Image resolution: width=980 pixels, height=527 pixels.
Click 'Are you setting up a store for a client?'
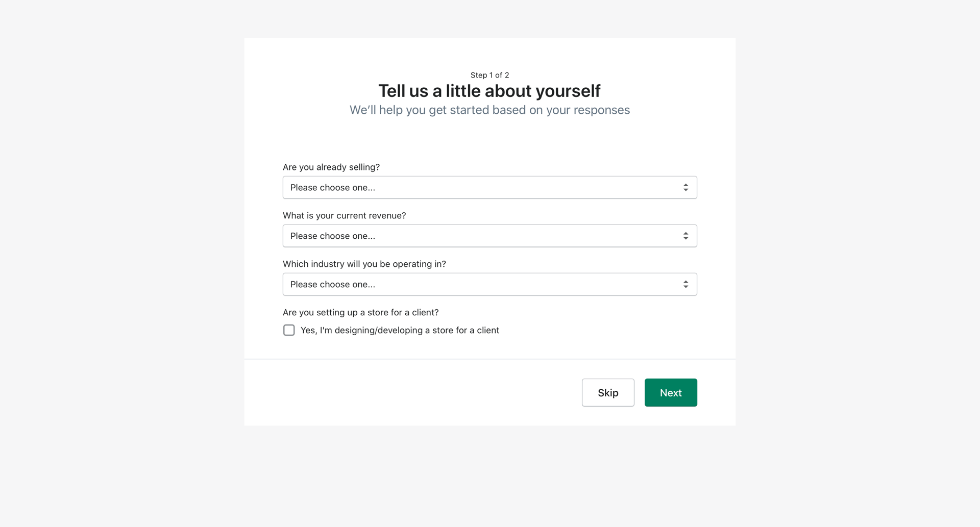pos(360,312)
